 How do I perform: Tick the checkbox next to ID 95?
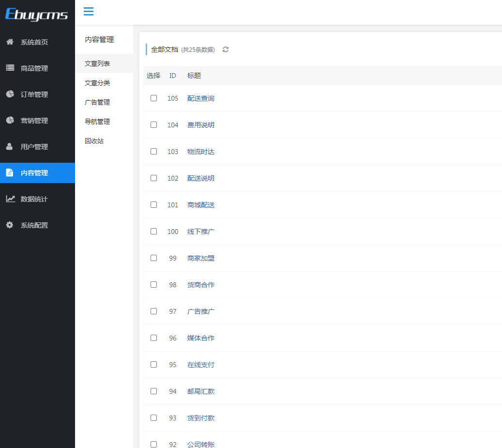click(153, 364)
